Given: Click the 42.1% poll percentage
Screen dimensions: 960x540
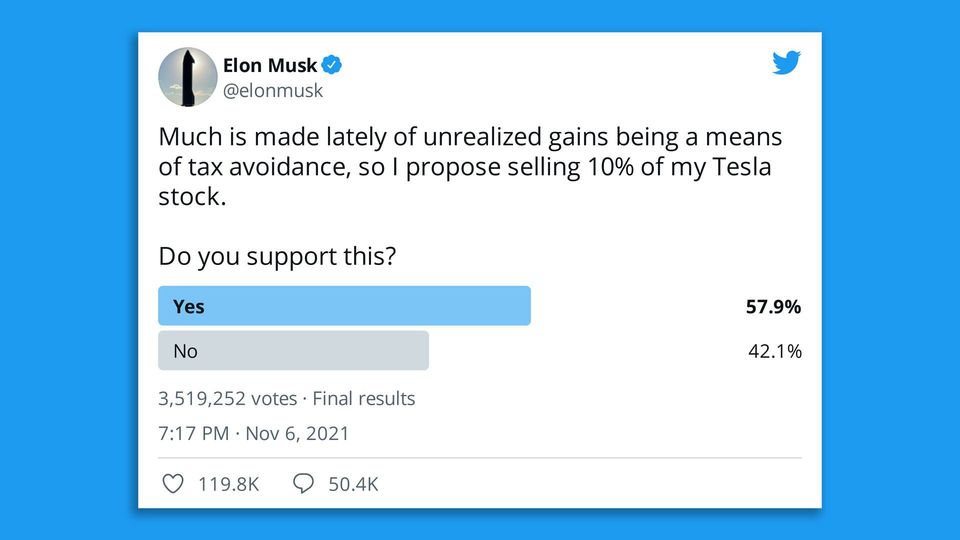Looking at the screenshot, I should (775, 351).
